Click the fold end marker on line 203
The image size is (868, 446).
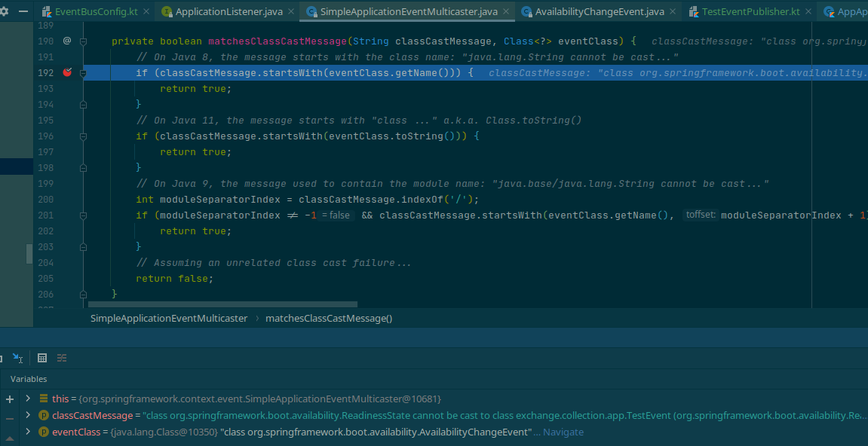pos(83,247)
